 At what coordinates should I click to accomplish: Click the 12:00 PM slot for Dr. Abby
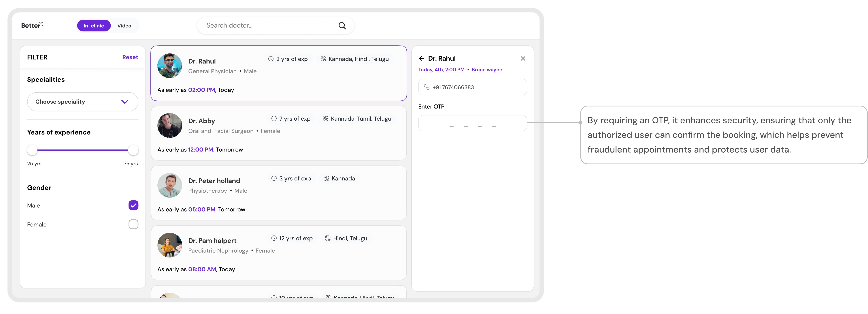(x=201, y=150)
